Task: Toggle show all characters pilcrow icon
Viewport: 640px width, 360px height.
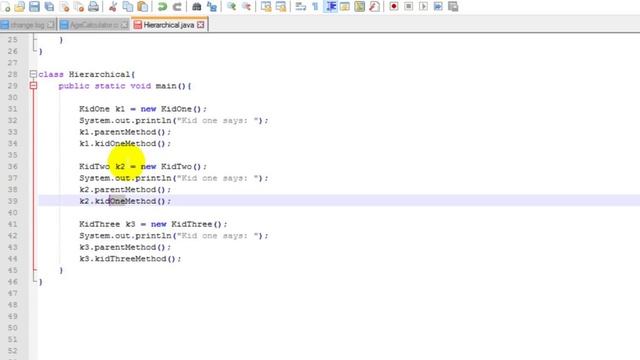Action: (x=315, y=7)
